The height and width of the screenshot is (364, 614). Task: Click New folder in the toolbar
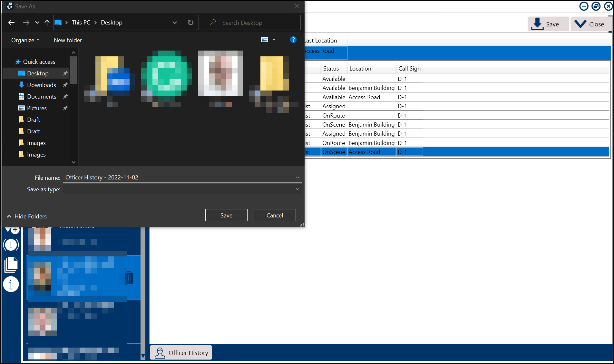(68, 40)
